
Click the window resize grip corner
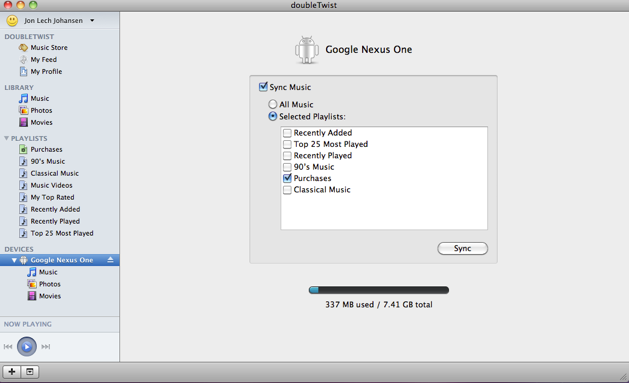click(623, 377)
